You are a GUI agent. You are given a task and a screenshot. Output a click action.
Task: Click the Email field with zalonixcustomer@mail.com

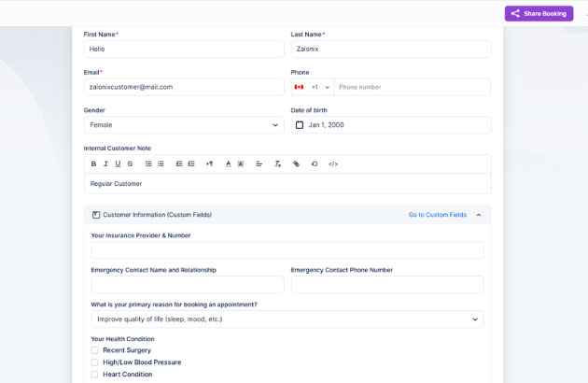coord(184,87)
